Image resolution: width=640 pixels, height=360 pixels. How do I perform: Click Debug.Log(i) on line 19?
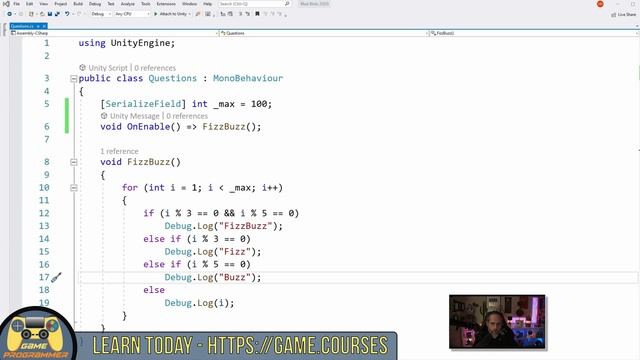pos(199,303)
